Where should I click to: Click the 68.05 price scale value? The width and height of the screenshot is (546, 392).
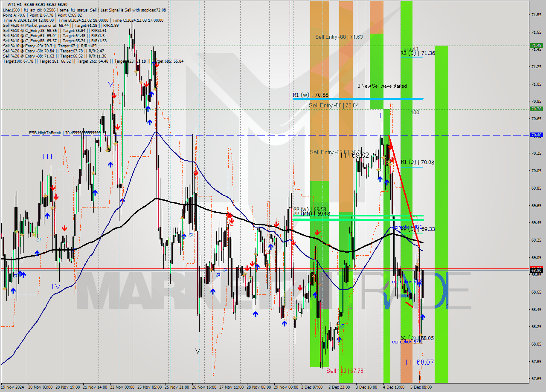537,344
